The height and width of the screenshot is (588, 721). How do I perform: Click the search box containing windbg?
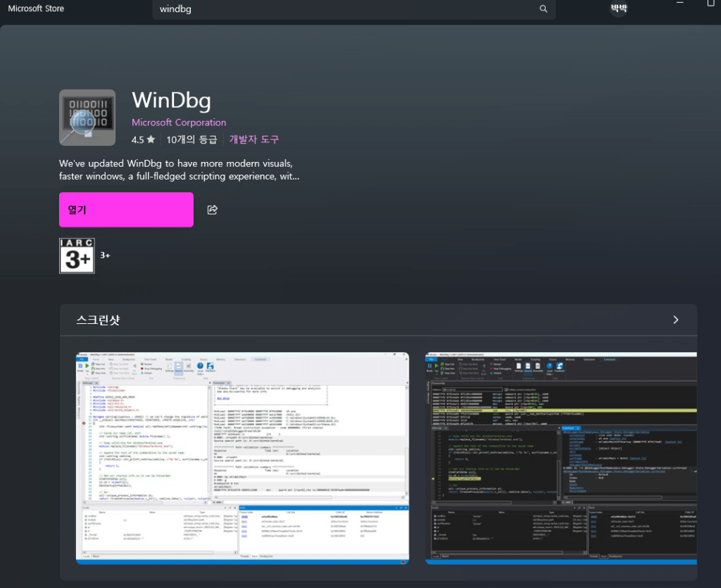(345, 9)
